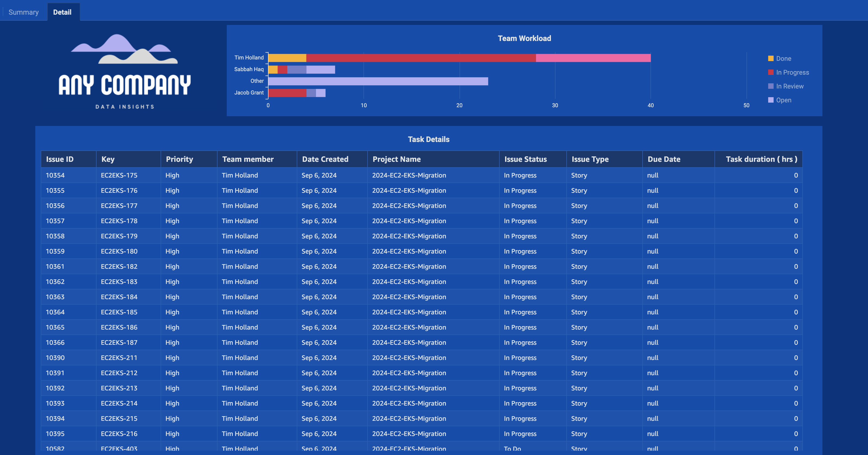Click the Team Workload chart title
The width and height of the screenshot is (868, 455).
pos(524,39)
